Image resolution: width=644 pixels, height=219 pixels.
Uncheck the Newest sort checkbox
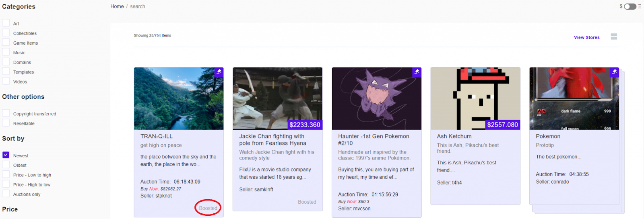click(6, 155)
